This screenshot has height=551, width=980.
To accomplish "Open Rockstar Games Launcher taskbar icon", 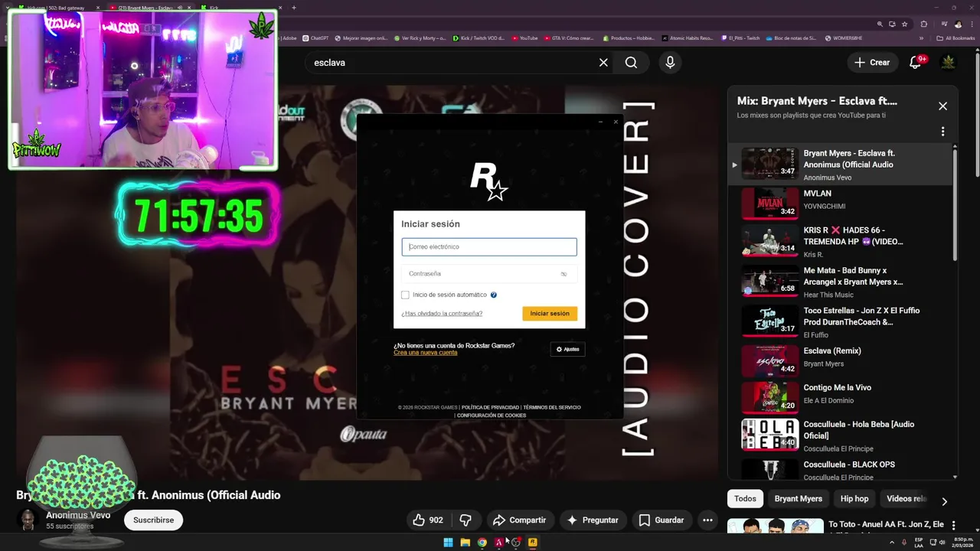I will pyautogui.click(x=532, y=543).
